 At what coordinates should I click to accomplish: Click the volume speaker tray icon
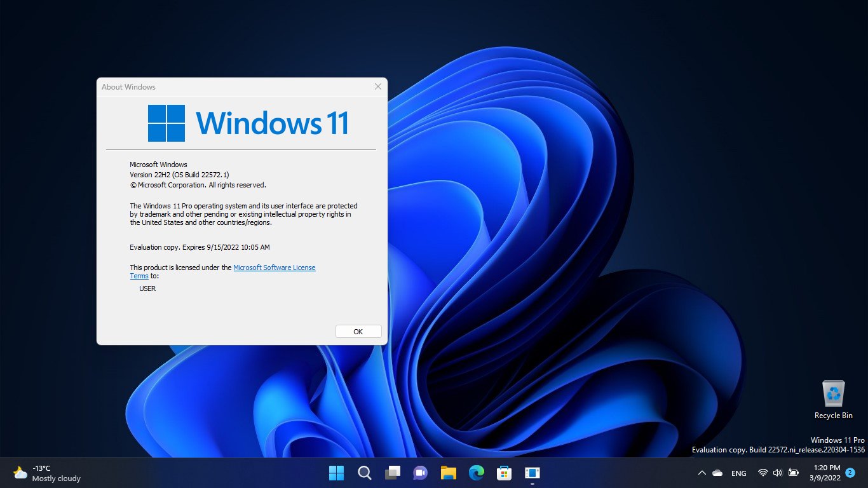point(778,473)
